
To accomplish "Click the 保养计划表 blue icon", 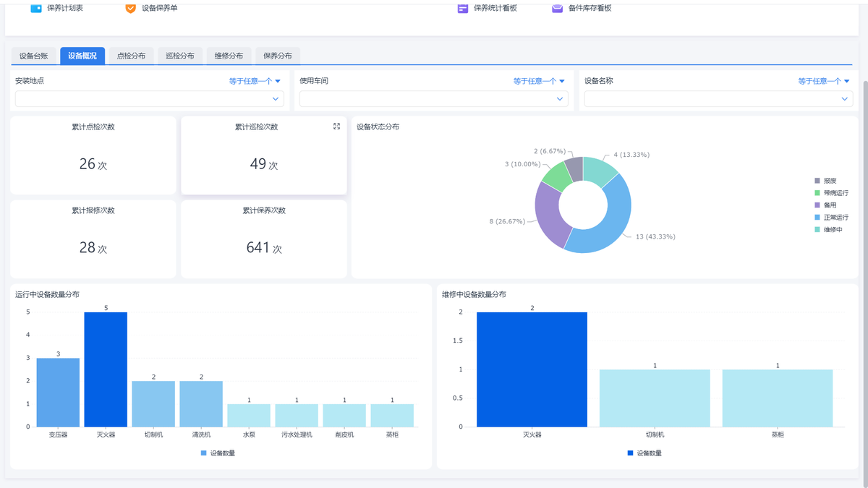I will pos(36,8).
